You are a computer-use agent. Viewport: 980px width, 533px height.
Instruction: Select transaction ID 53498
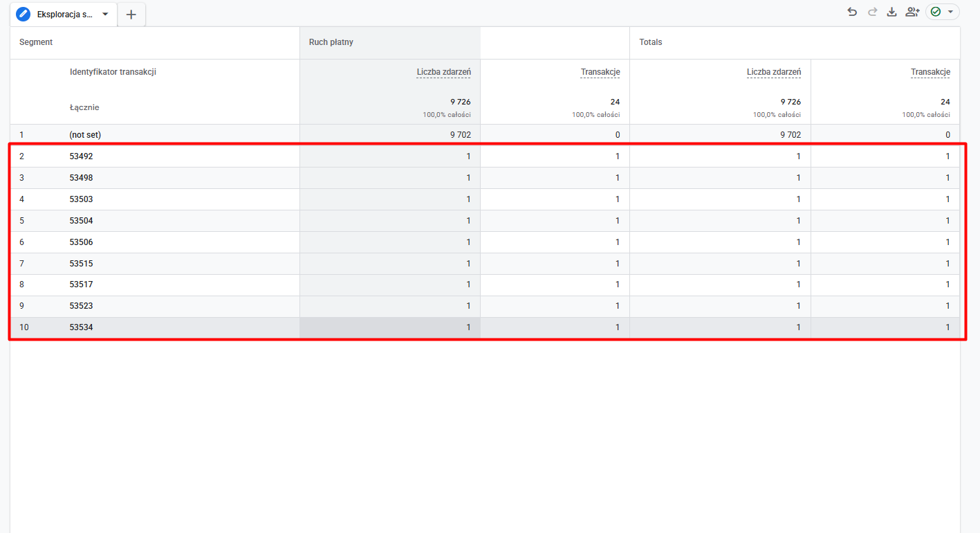click(81, 178)
